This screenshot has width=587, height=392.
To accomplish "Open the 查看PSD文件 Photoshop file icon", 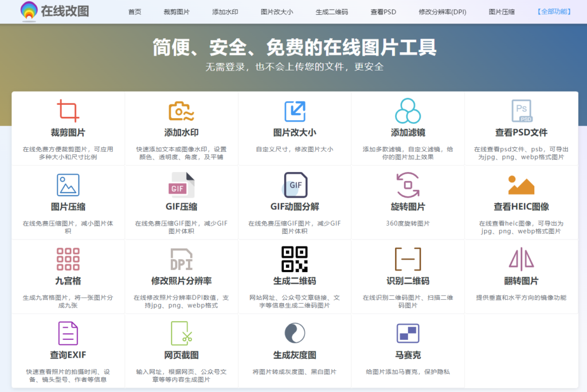I will tap(521, 111).
